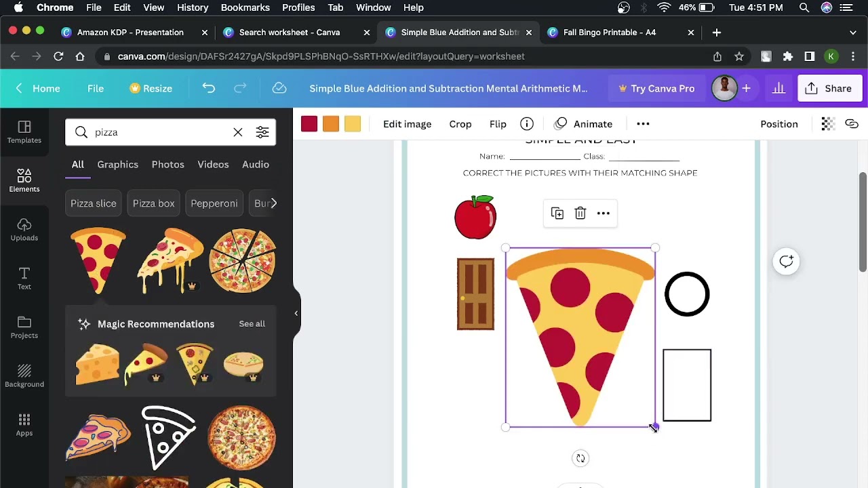Open more toolbar options ellipsis
Screen dimensions: 868x488
pyautogui.click(x=643, y=124)
